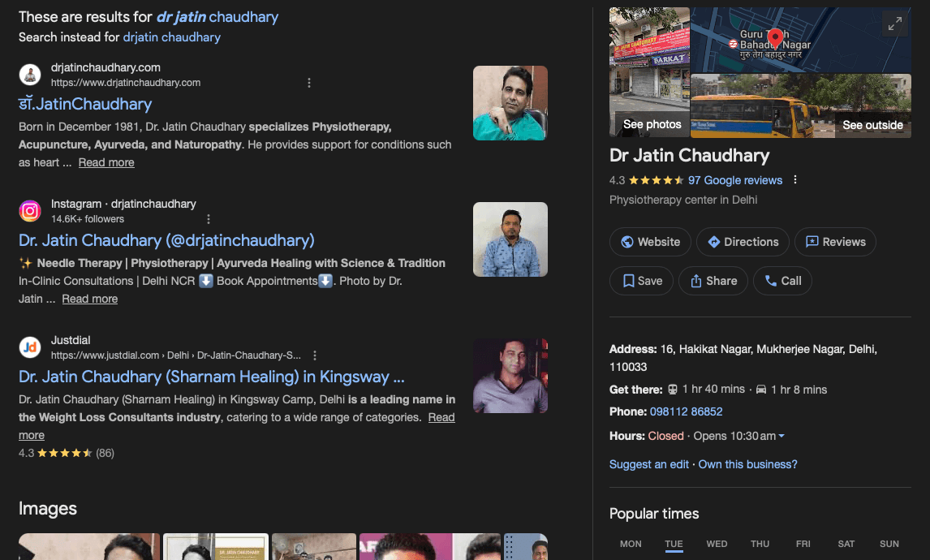The height and width of the screenshot is (560, 930).
Task: Click the address text 16, Hakikat Nagar
Action: click(x=743, y=358)
